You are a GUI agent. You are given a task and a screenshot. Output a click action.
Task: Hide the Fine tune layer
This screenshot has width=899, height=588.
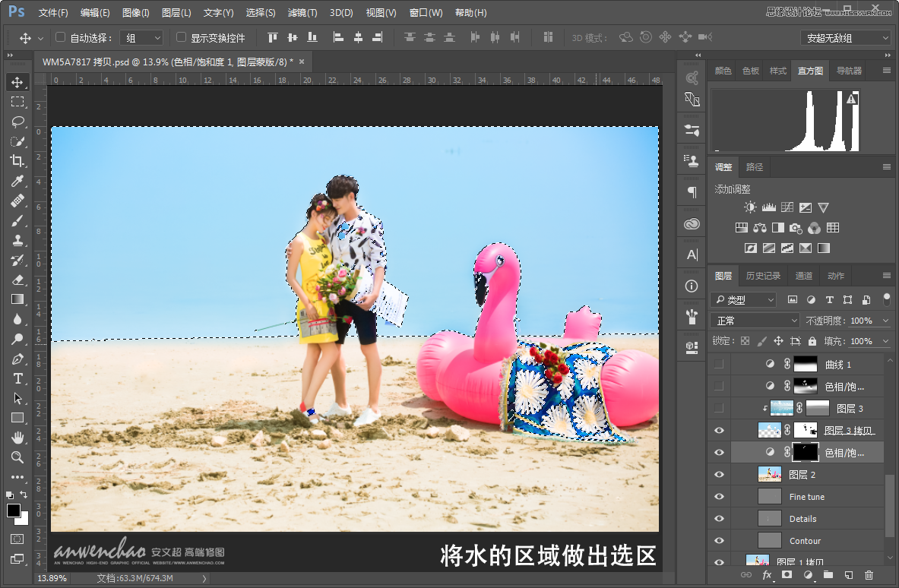click(x=719, y=496)
